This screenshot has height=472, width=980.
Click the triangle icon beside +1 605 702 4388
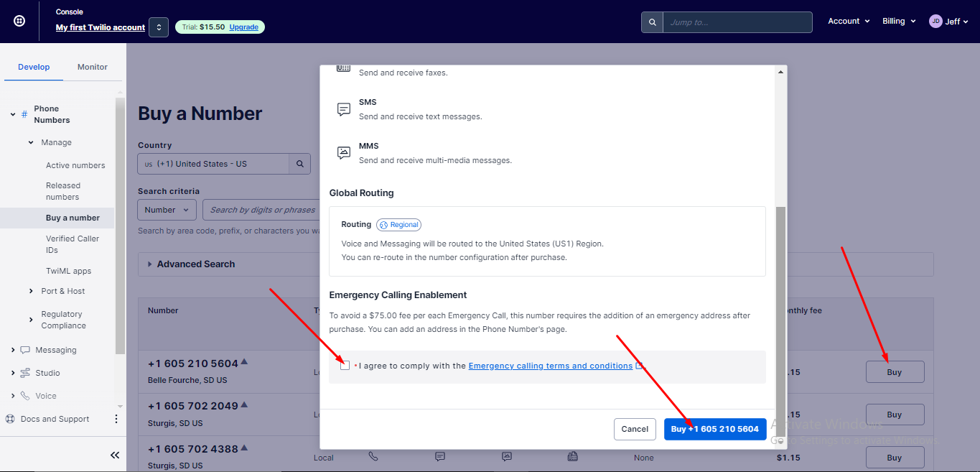click(244, 448)
